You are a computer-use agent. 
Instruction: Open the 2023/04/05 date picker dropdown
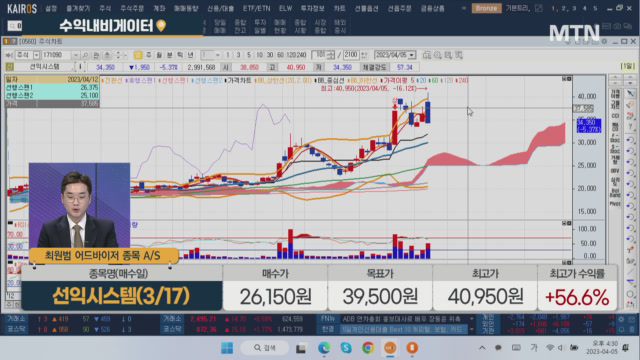412,55
